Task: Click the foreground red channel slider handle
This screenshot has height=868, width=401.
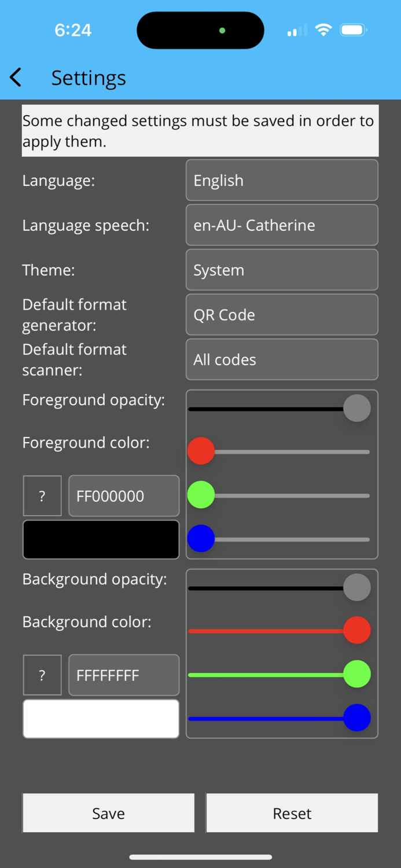Action: click(x=201, y=451)
